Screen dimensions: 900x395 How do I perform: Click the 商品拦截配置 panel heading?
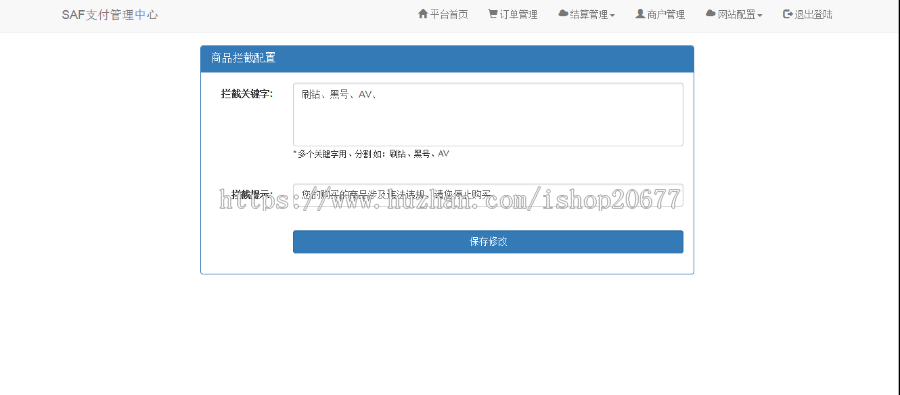click(x=447, y=59)
